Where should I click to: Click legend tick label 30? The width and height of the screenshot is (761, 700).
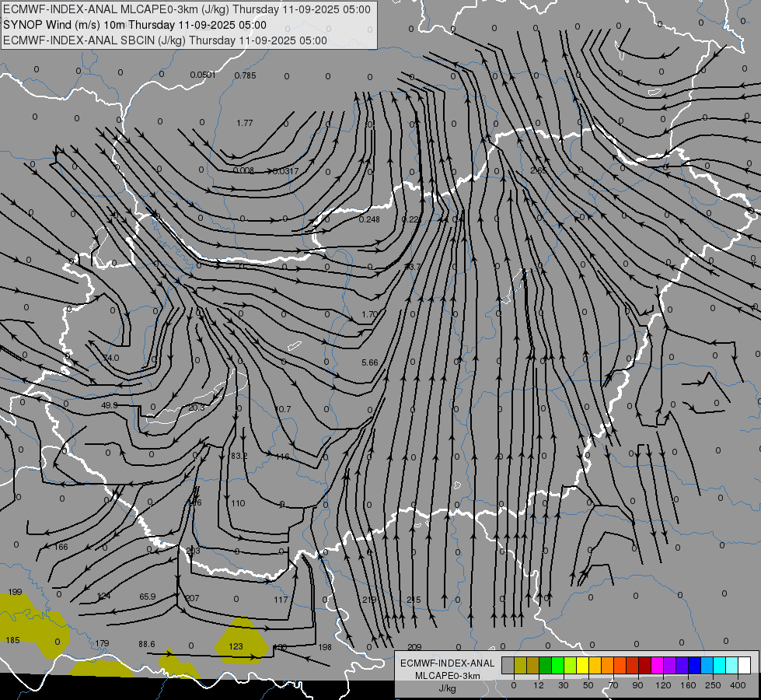[x=564, y=685]
